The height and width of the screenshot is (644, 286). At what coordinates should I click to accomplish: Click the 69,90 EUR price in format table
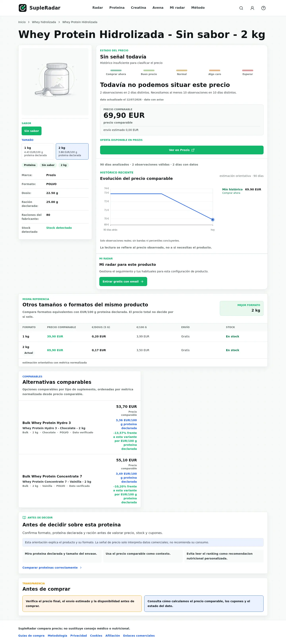[x=55, y=350]
